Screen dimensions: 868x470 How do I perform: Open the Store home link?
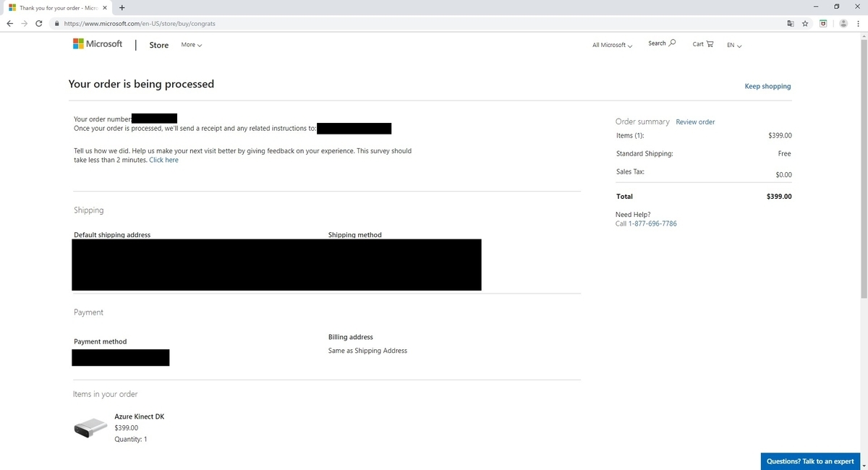158,45
